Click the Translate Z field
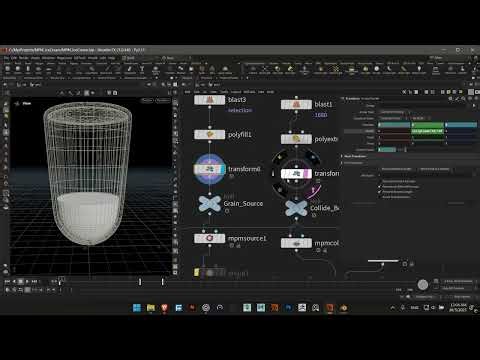This screenshot has width=480, height=360. click(x=461, y=125)
